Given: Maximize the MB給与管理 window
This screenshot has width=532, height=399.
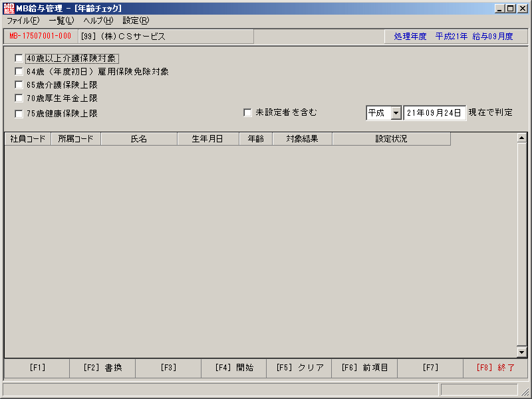Looking at the screenshot, I should coord(510,9).
